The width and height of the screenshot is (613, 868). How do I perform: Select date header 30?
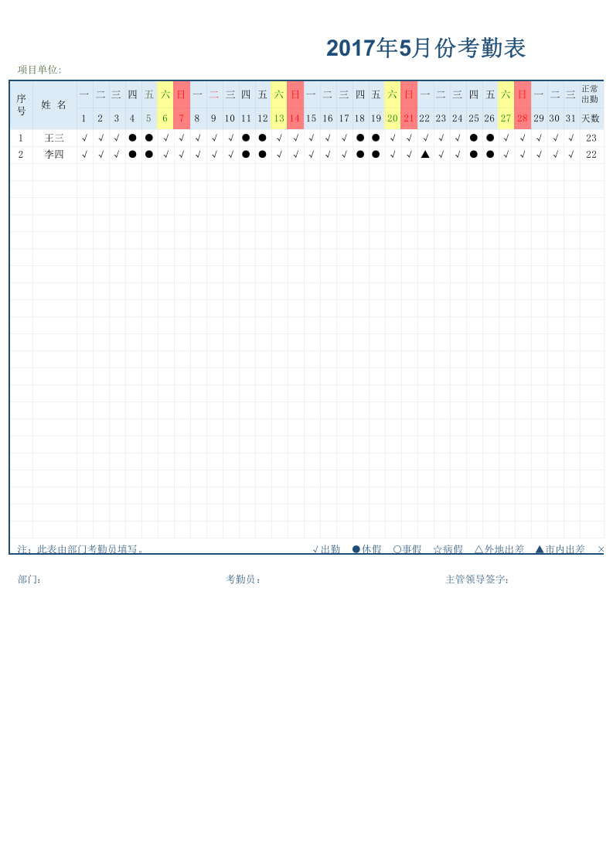555,118
